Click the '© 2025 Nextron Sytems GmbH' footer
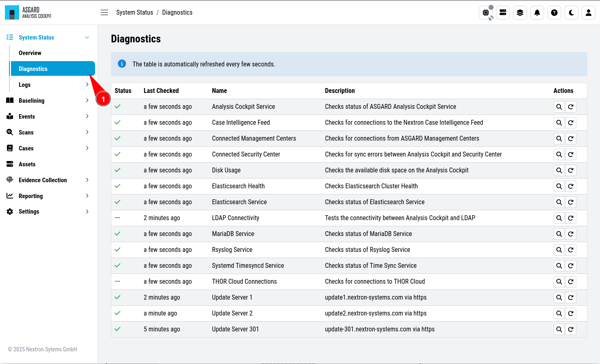The height and width of the screenshot is (364, 600). 42,349
